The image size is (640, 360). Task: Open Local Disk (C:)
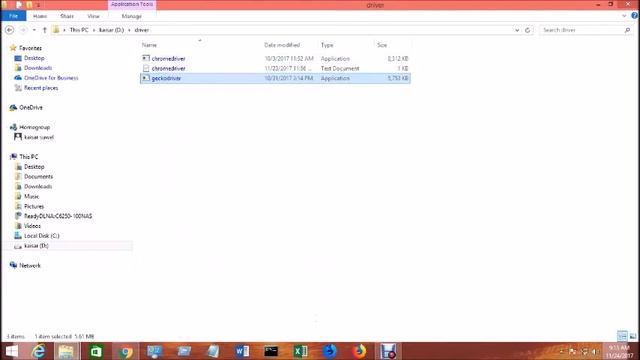[42, 236]
